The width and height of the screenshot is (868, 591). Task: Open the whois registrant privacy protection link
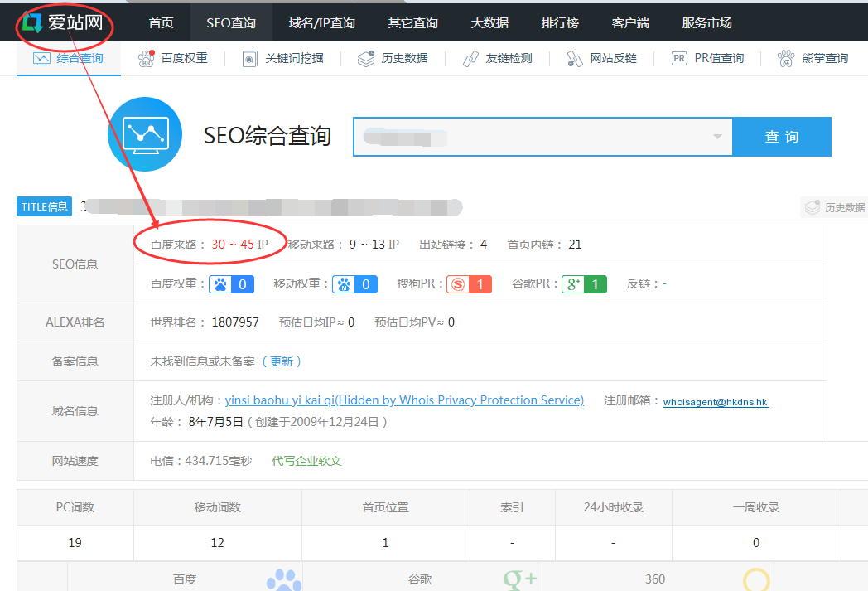(404, 400)
